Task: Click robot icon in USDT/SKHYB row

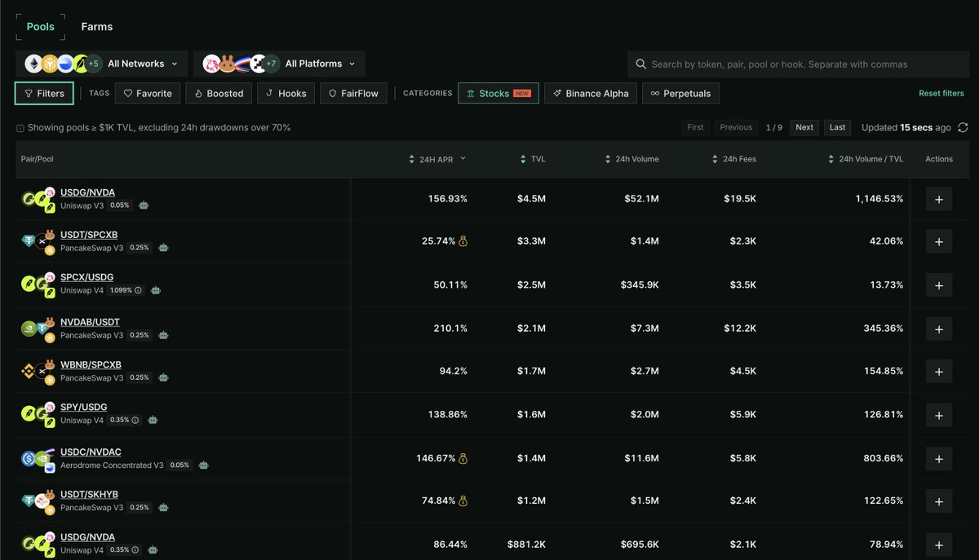Action: click(x=163, y=508)
